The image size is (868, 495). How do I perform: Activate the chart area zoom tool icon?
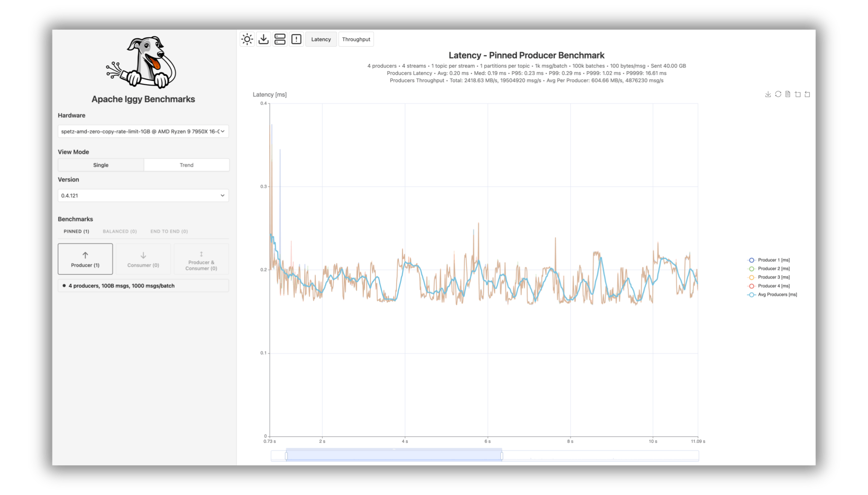[x=798, y=94]
